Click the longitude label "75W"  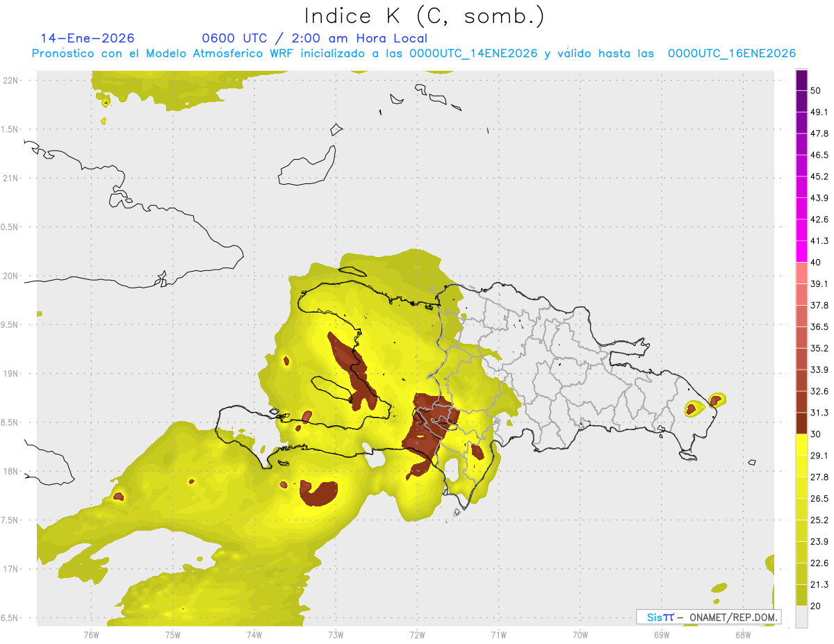click(172, 634)
